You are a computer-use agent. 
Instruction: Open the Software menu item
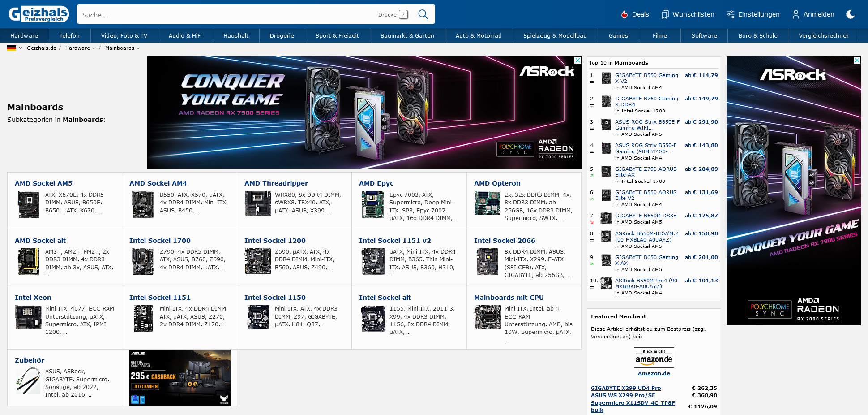[704, 35]
